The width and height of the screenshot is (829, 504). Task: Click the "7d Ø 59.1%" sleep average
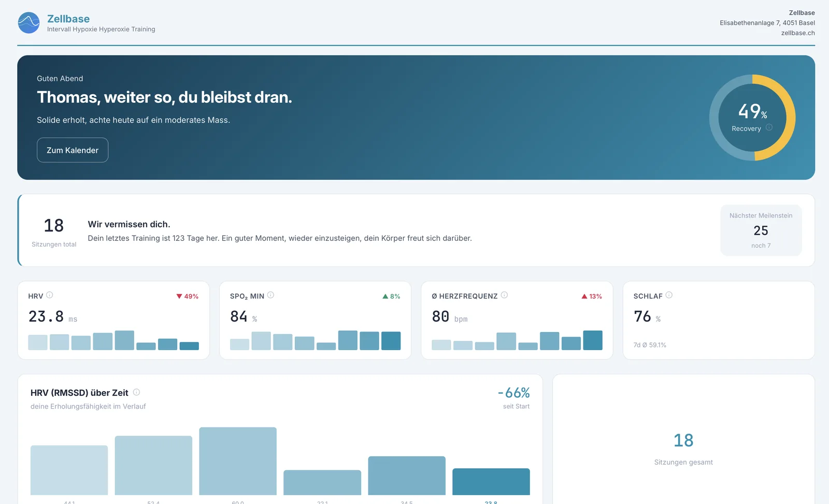(x=650, y=345)
